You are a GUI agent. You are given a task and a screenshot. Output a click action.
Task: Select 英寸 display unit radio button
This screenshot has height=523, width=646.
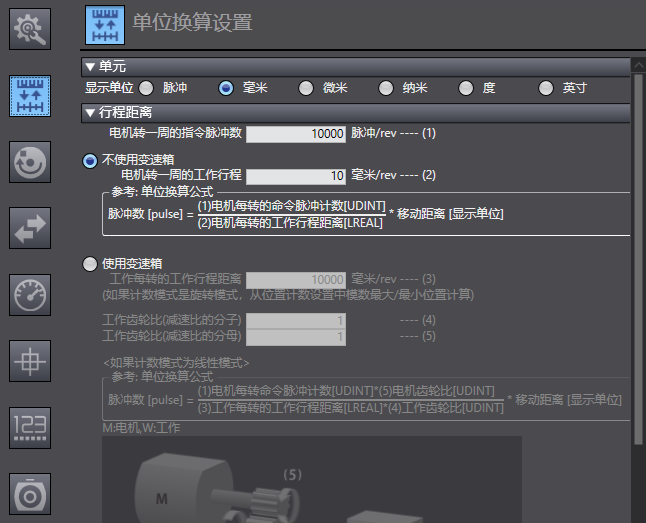(546, 88)
